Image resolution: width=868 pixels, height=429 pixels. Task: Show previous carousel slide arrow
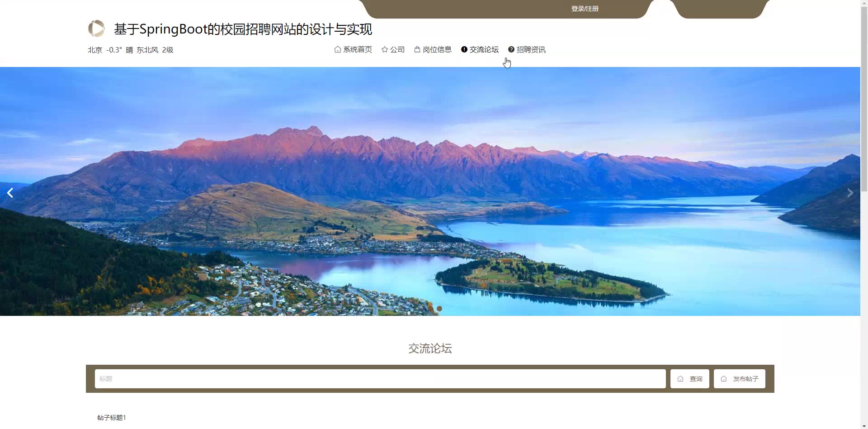tap(10, 193)
